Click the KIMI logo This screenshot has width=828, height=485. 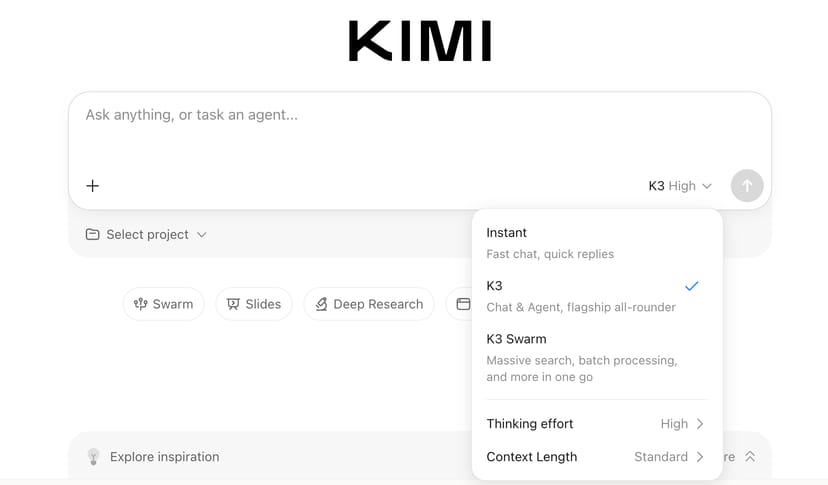coord(420,41)
